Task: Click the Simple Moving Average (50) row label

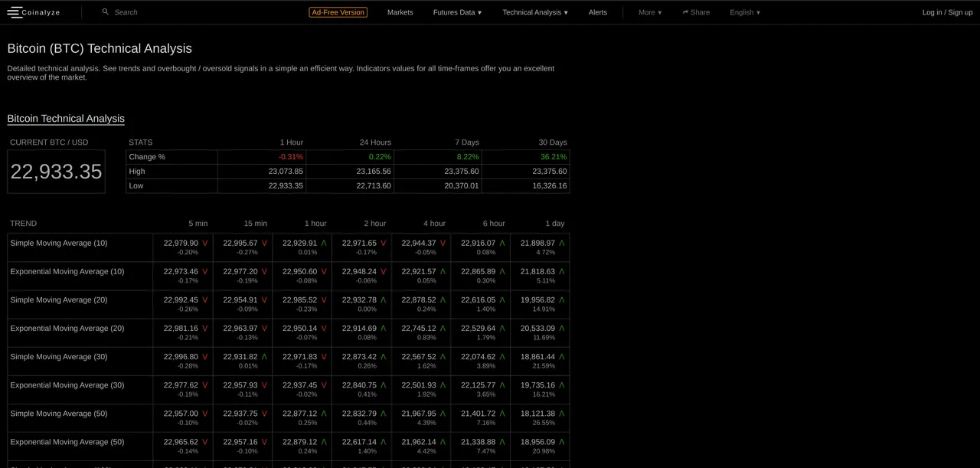Action: [x=59, y=414]
